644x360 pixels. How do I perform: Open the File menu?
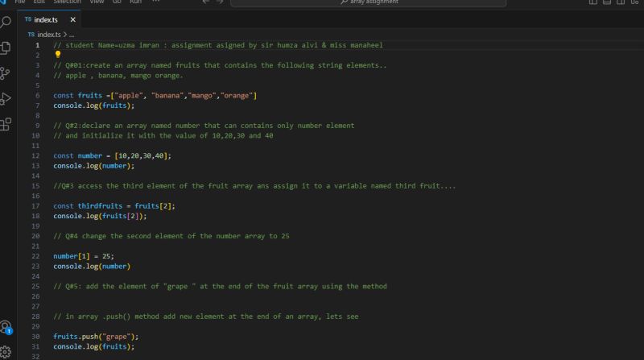(x=19, y=2)
